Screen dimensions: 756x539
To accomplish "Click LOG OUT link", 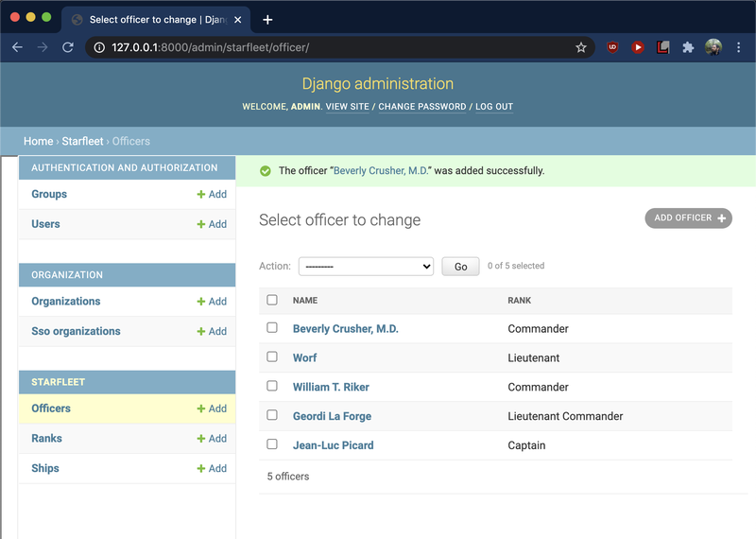I will pyautogui.click(x=494, y=107).
